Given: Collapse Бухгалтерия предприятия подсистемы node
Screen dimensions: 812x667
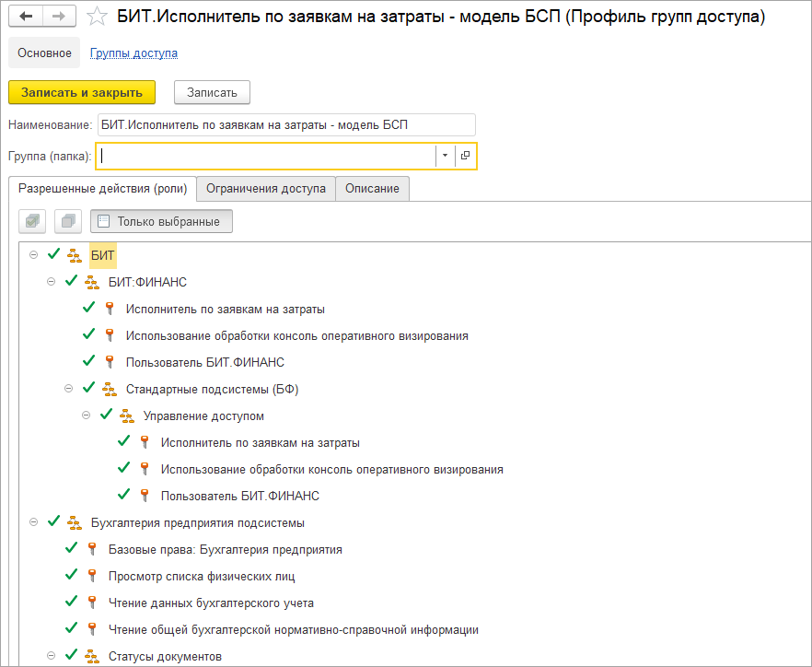Looking at the screenshot, I should [x=34, y=522].
